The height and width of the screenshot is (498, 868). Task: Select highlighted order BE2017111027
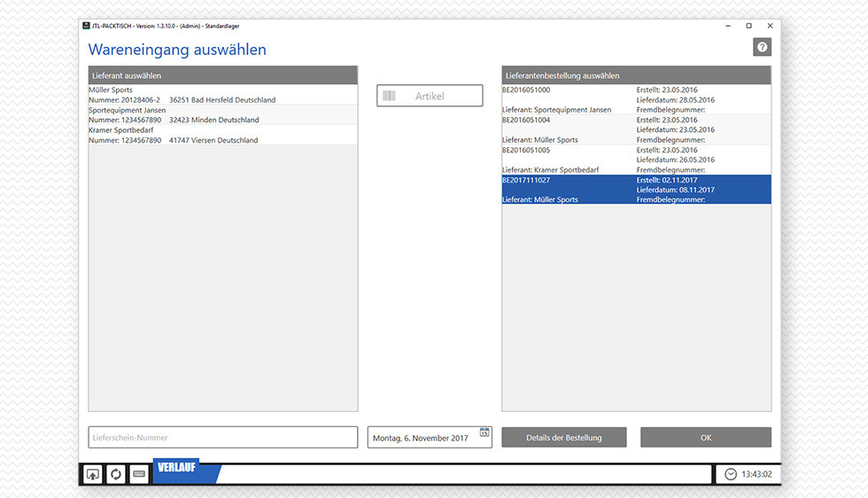click(x=637, y=190)
